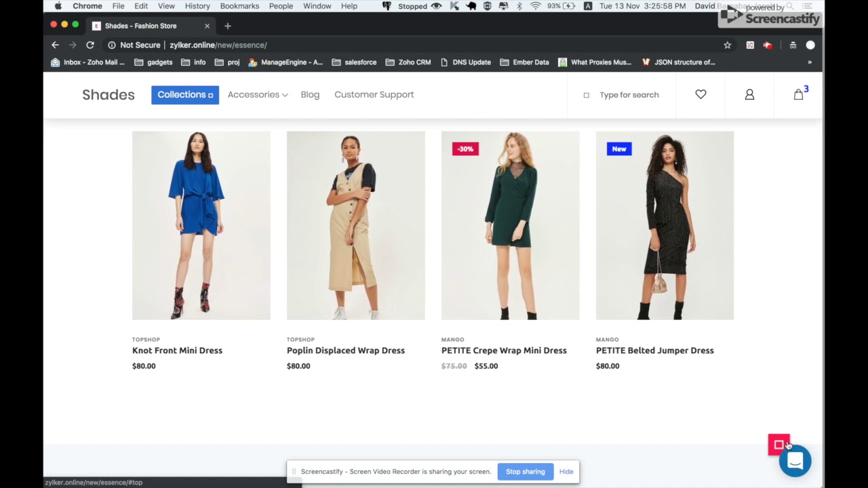Close the Shades - Fashion Store tab

tap(207, 26)
